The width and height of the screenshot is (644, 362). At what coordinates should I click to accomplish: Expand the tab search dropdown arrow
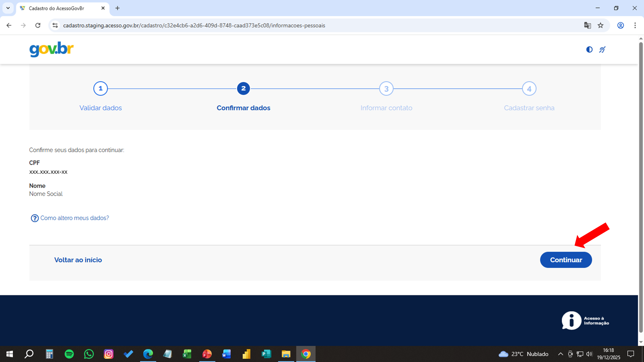pos(8,8)
